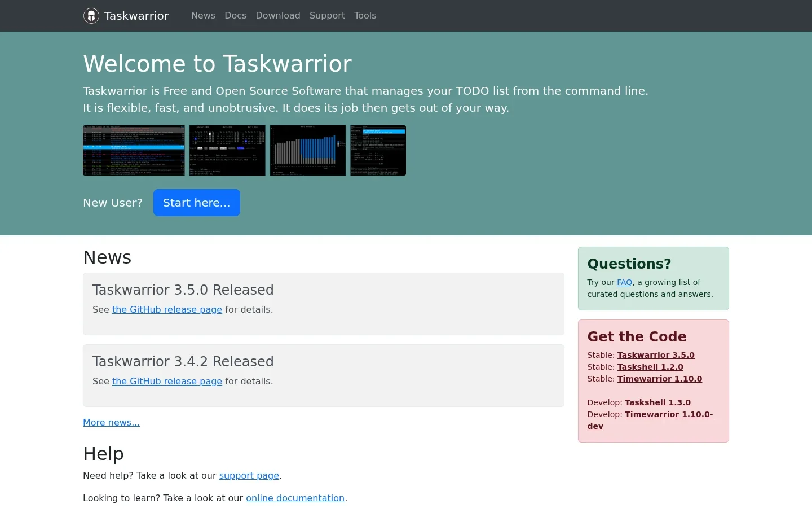Click the Start here... button

pyautogui.click(x=197, y=203)
